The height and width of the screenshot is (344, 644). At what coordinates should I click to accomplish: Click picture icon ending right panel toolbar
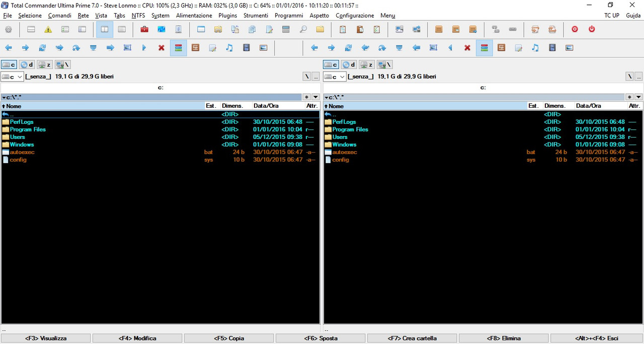pos(569,48)
